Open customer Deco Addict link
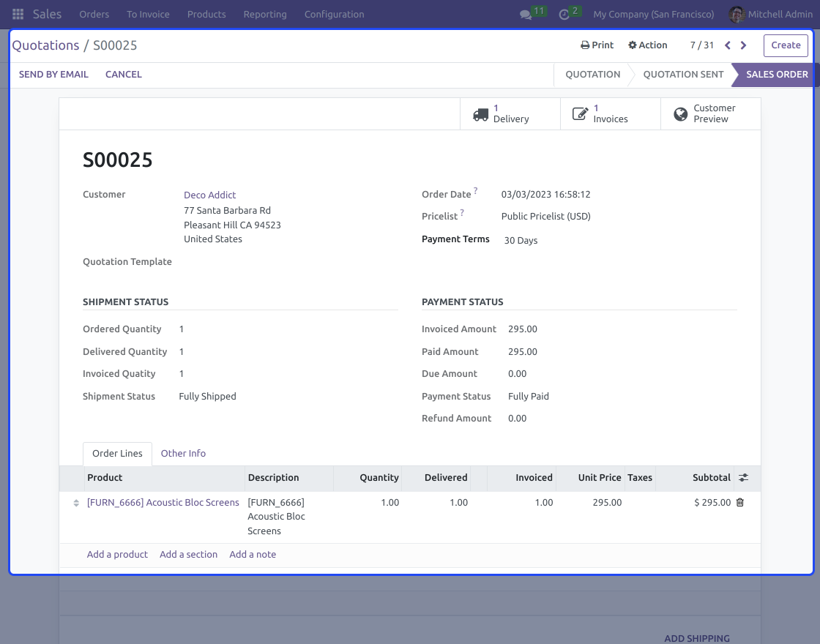The image size is (820, 644). [x=209, y=195]
